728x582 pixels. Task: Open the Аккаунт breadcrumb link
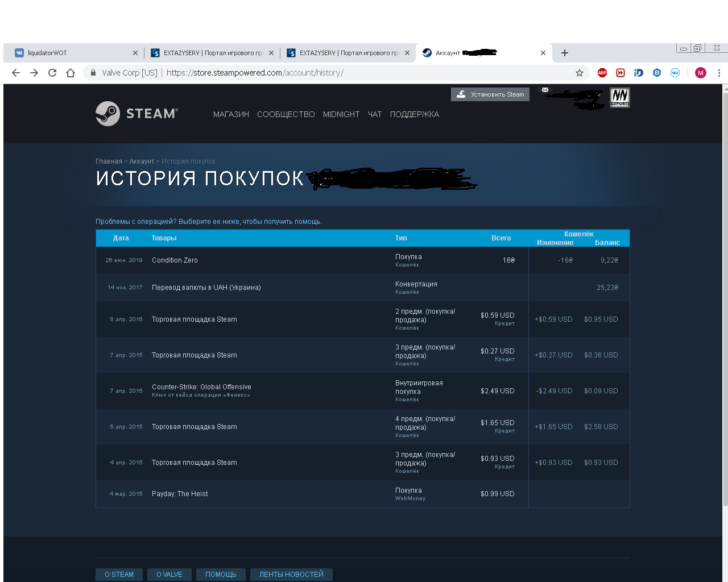pyautogui.click(x=142, y=161)
